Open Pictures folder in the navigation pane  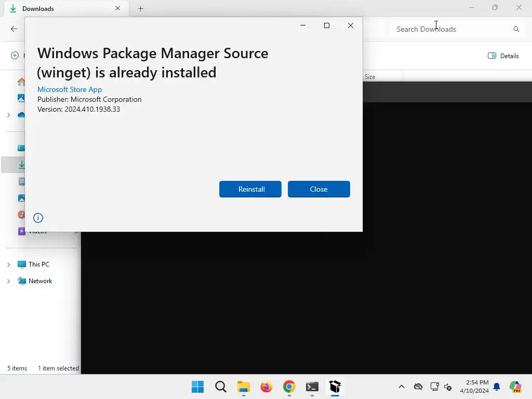(21, 198)
